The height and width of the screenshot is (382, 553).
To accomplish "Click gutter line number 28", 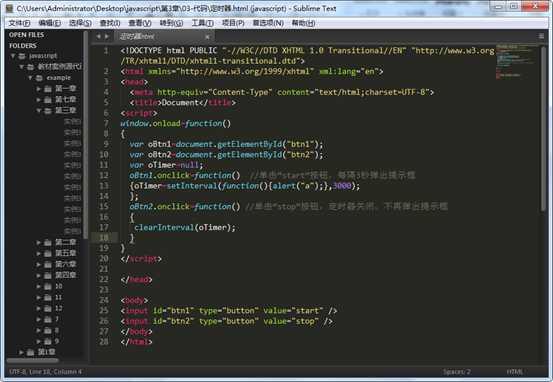I will click(104, 342).
